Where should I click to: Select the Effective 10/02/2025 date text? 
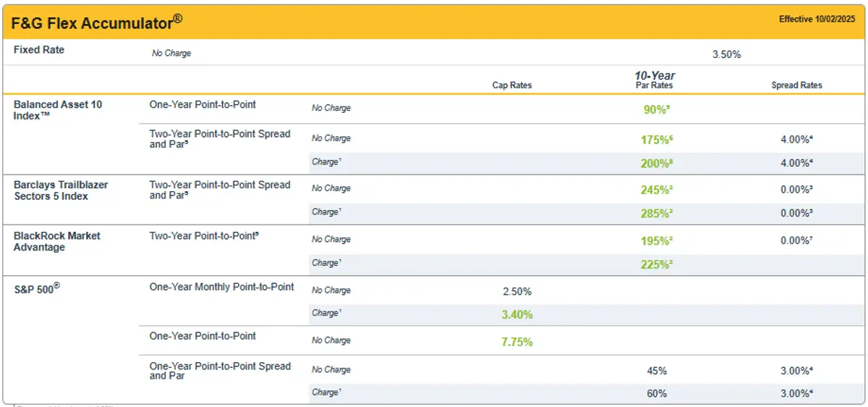(x=817, y=20)
